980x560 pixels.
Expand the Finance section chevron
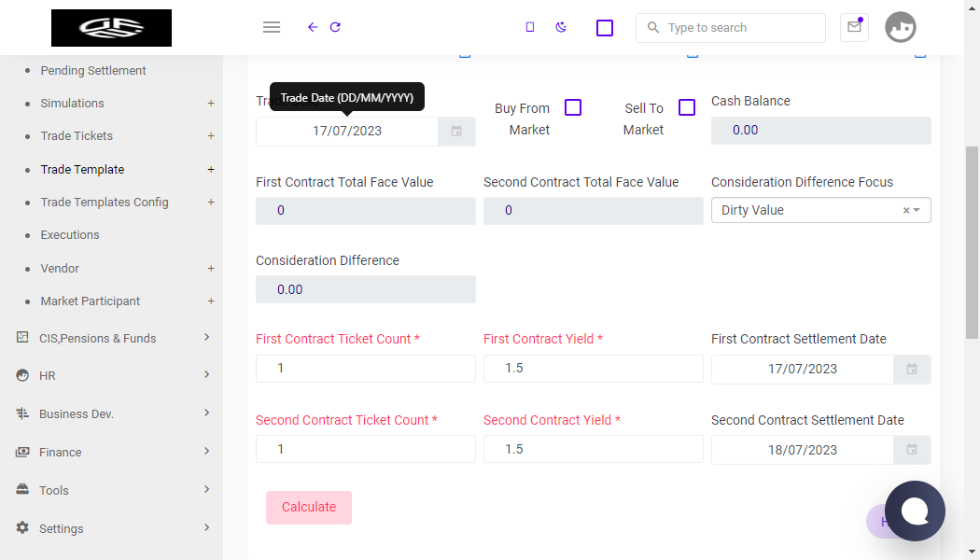[x=207, y=451]
